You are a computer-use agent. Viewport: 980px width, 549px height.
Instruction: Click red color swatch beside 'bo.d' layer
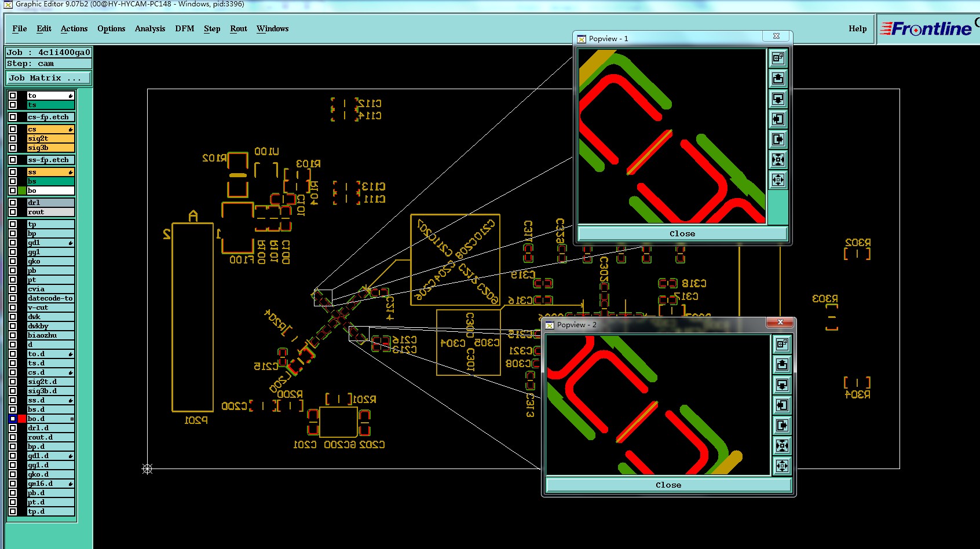(22, 419)
